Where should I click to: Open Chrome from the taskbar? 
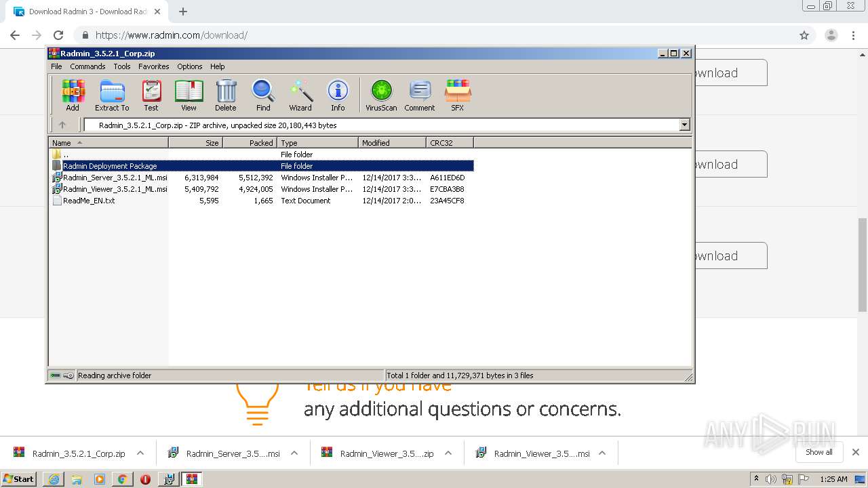coord(122,479)
